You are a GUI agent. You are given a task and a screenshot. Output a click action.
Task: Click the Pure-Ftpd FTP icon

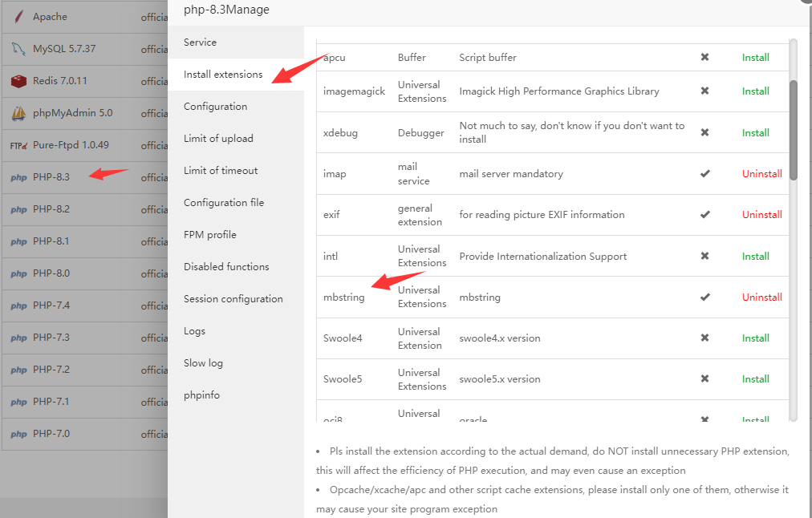coord(18,144)
